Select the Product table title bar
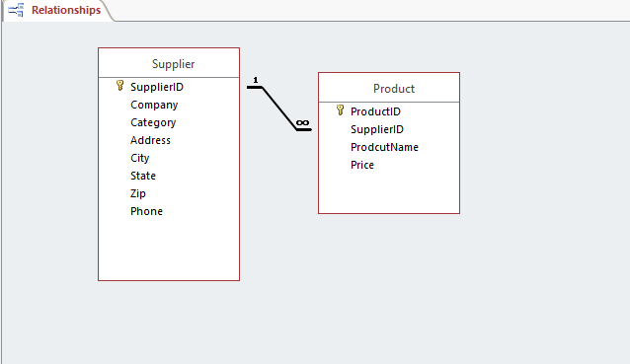Image resolution: width=630 pixels, height=364 pixels. coord(389,88)
